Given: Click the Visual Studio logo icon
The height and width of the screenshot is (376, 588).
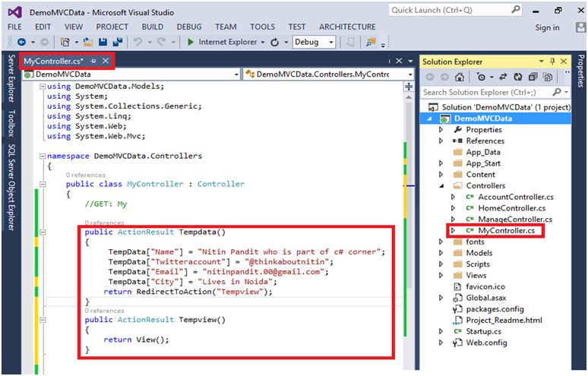Looking at the screenshot, I should coord(14,12).
